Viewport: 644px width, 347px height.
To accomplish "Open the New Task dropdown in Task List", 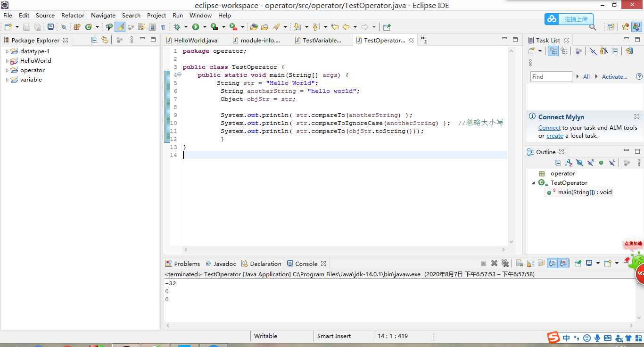I will (x=540, y=51).
